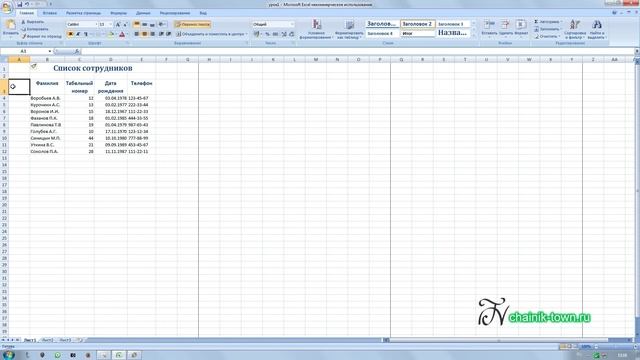Image resolution: width=640 pixels, height=360 pixels.
Task: Copy selection using Копировать button
Action: coord(34,29)
